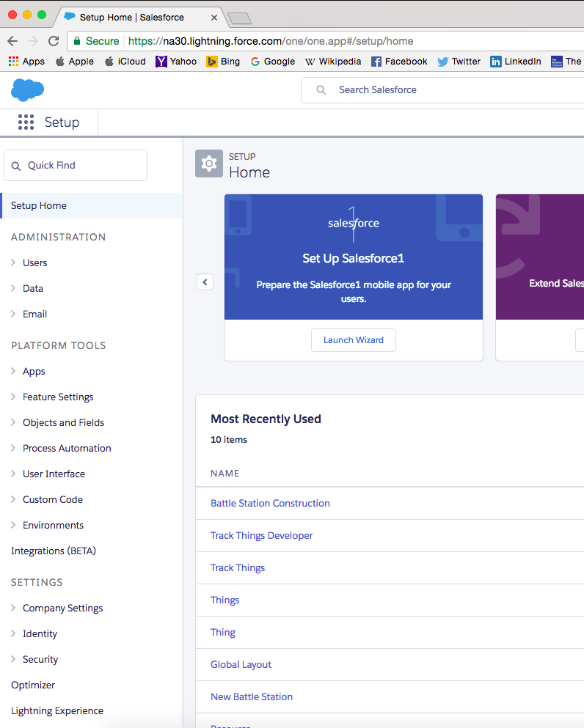Expand Company Settings
This screenshot has height=728, width=584.
(x=13, y=608)
